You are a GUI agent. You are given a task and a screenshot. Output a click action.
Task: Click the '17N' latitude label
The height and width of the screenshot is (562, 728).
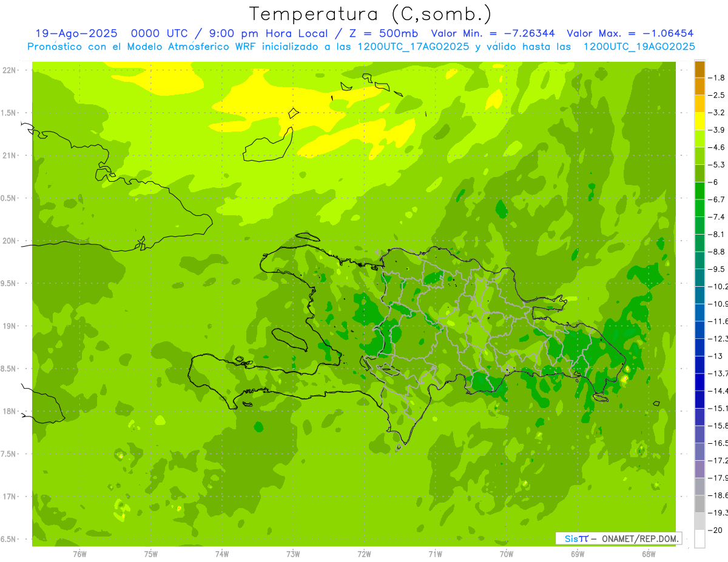point(9,497)
